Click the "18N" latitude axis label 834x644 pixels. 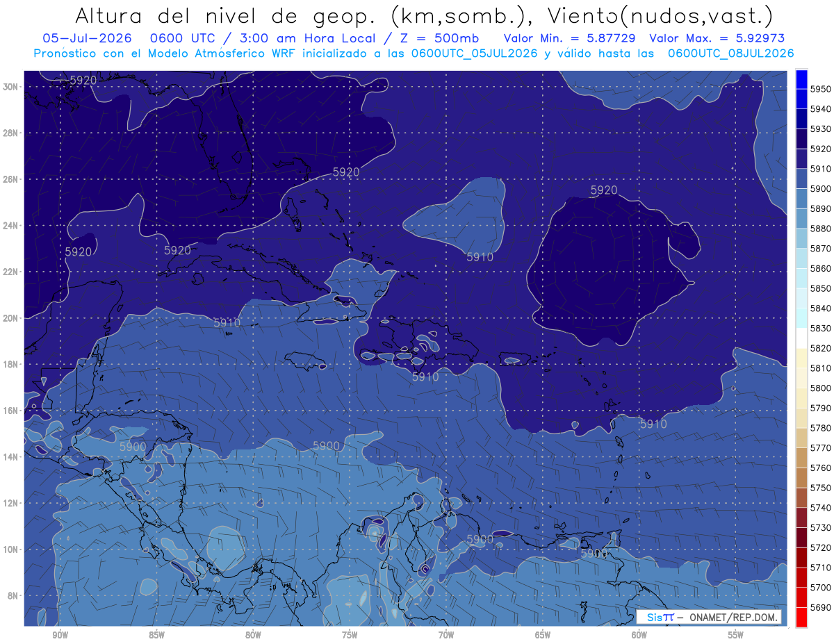point(11,364)
